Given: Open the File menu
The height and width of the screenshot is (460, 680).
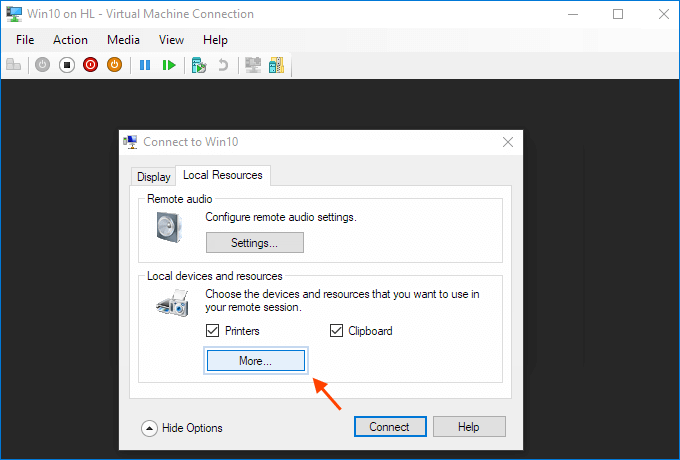Looking at the screenshot, I should pos(25,40).
